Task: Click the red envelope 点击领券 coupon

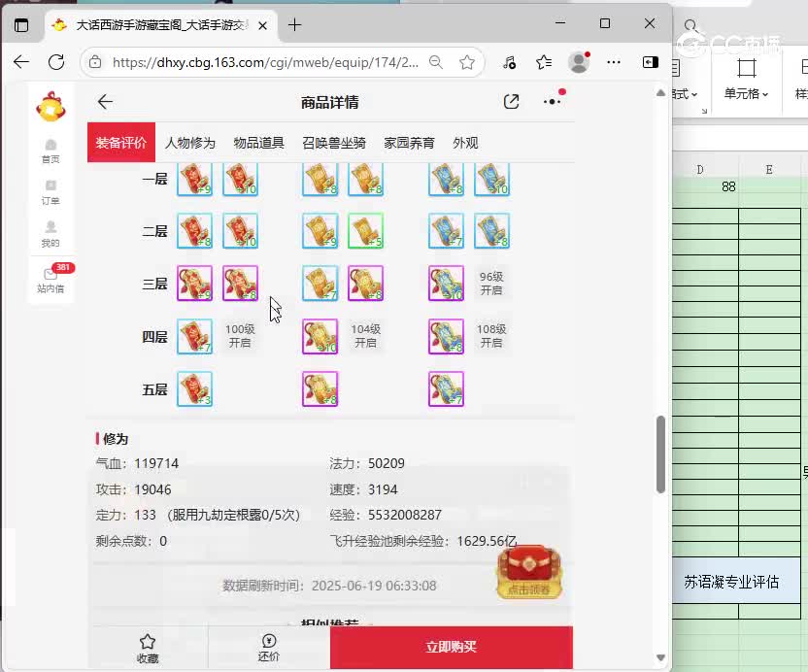Action: [x=529, y=572]
